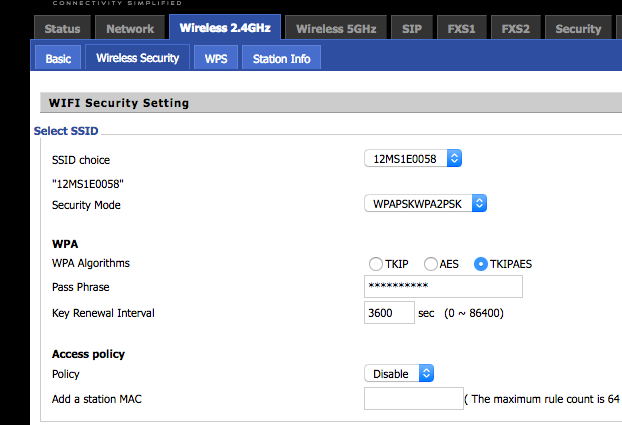Open the Access Policy dropdown
Image resolution: width=622 pixels, height=425 pixels.
coord(399,373)
